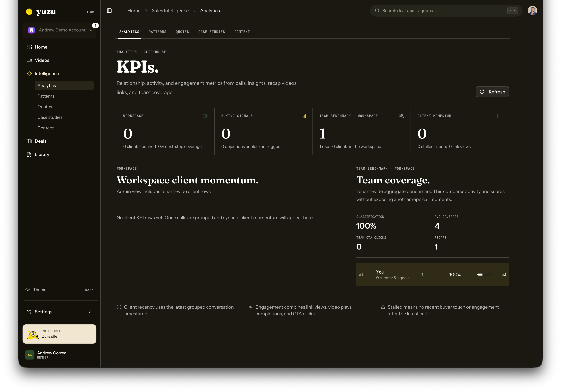Viewport: 561px width, 392px height.
Task: Click the Zu is idle status card
Action: coord(59,334)
